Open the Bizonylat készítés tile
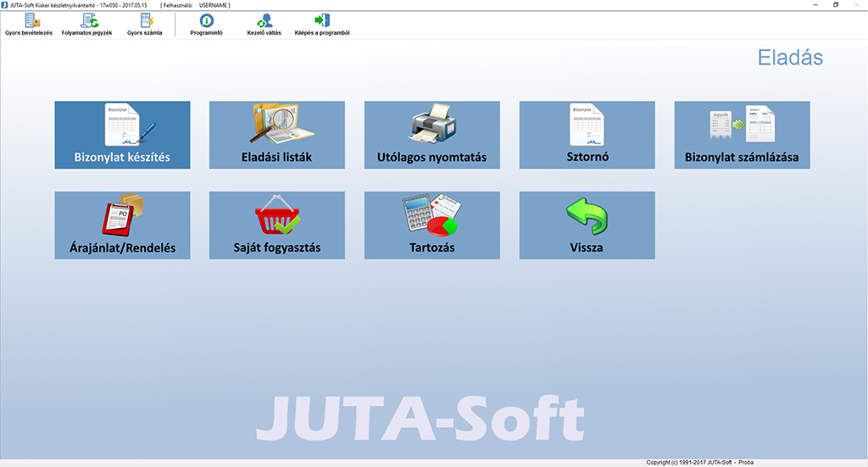868x467 pixels. coord(122,135)
